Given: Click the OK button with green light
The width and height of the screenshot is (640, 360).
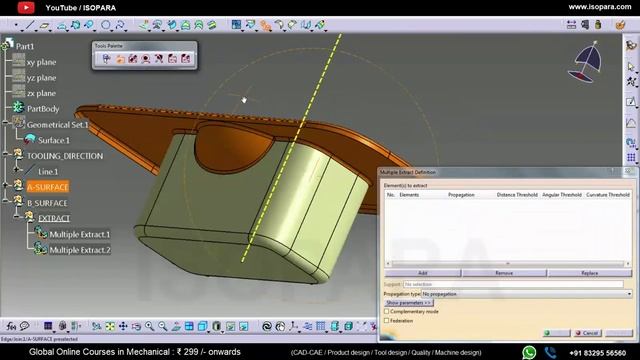Looking at the screenshot, I should 556,333.
